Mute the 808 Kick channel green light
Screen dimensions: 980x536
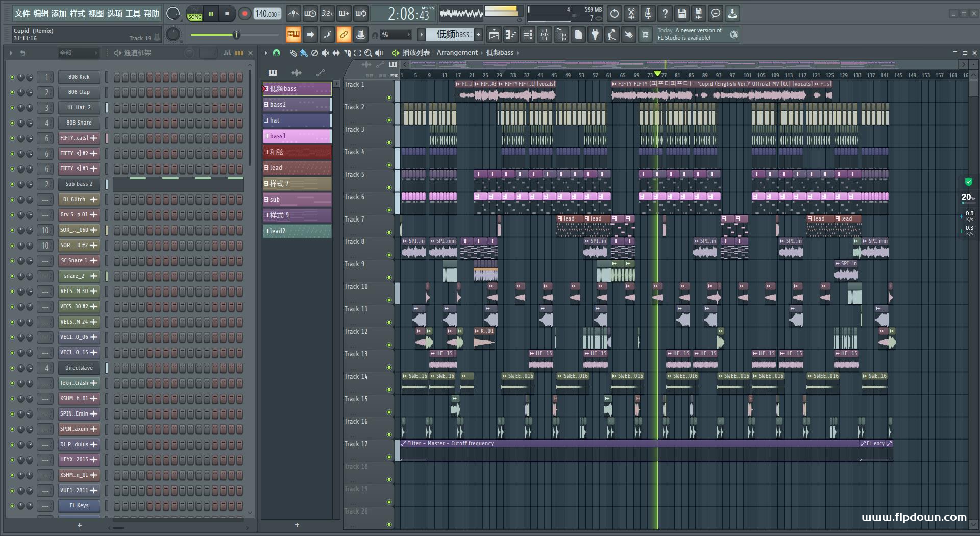coord(12,77)
